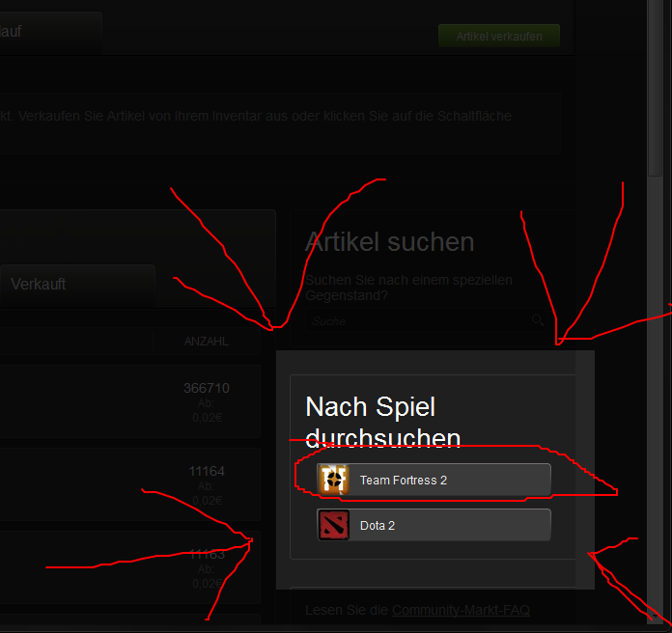Browse items for Team Fortress 2

(x=434, y=480)
